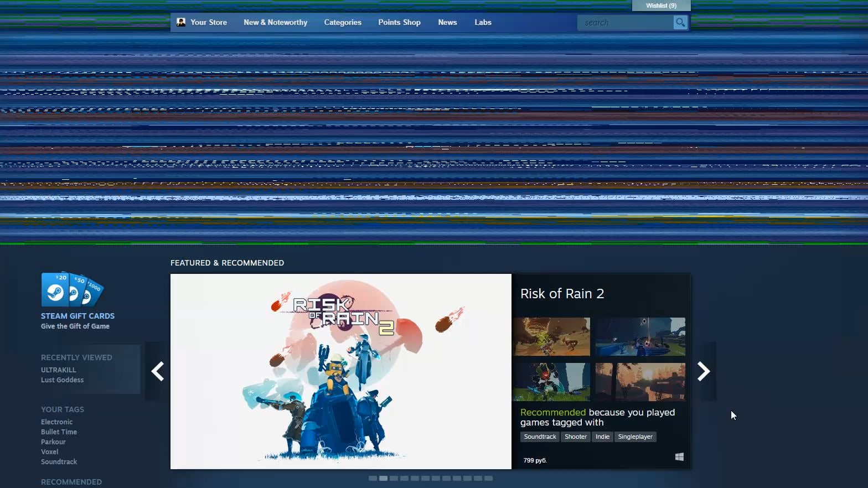Viewport: 868px width, 488px height.
Task: Click the Steam gift cards image
Action: pyautogui.click(x=72, y=289)
